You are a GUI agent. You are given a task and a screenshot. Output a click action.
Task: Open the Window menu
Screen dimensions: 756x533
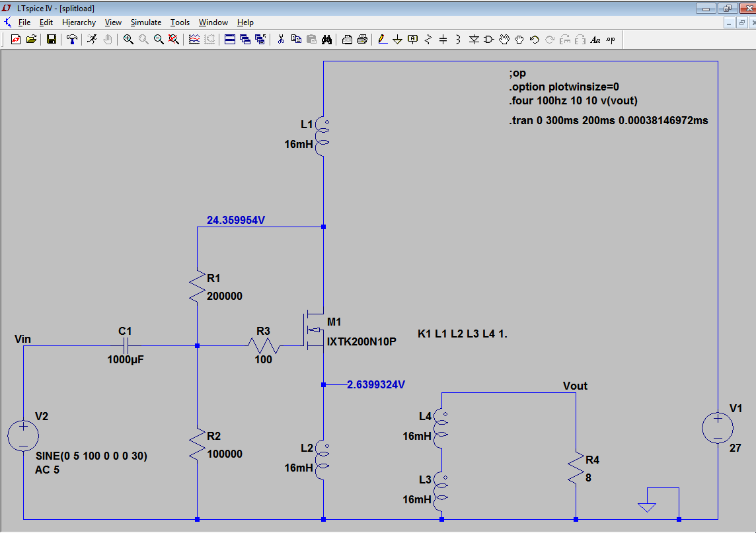click(213, 22)
